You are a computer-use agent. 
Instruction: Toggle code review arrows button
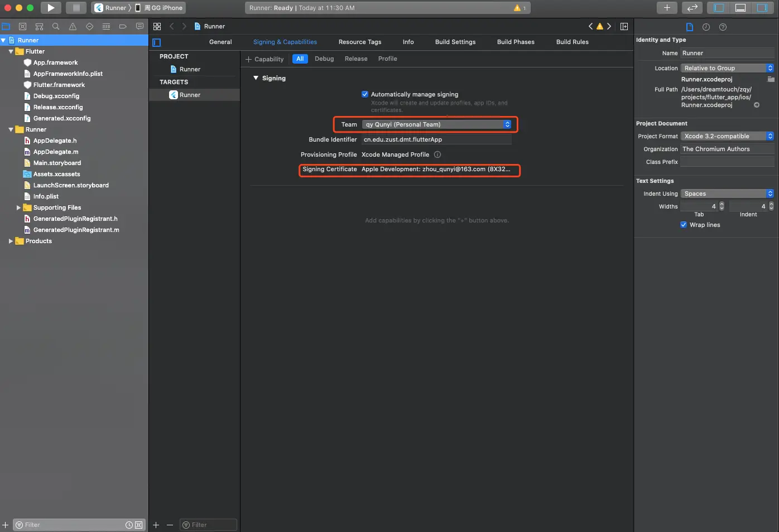pyautogui.click(x=692, y=8)
